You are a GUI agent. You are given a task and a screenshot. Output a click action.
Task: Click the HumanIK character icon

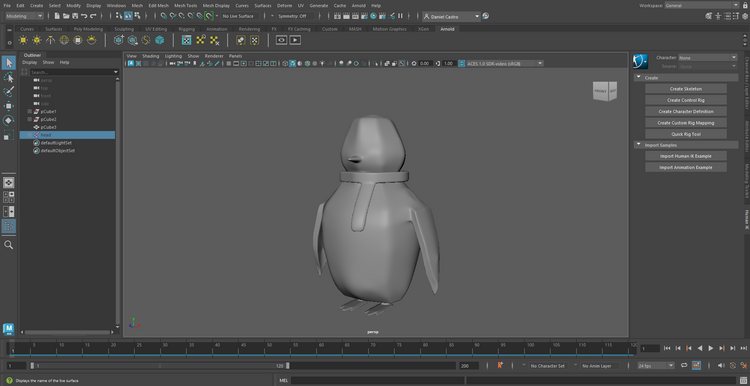640,61
